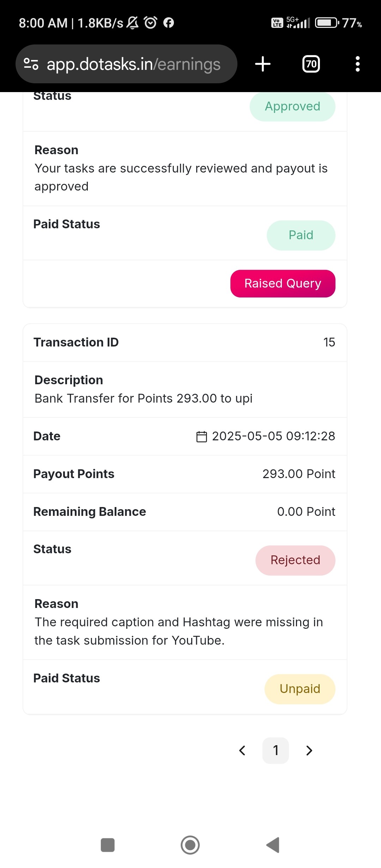
Task: Click the Raised Query button
Action: pos(283,284)
